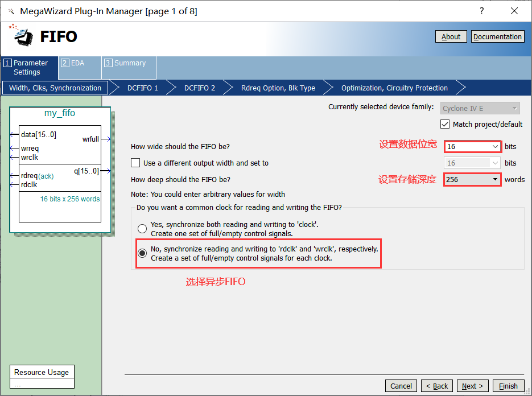Viewport: 532px width, 396px height.
Task: Enable different output width checkbox
Action: pos(135,163)
